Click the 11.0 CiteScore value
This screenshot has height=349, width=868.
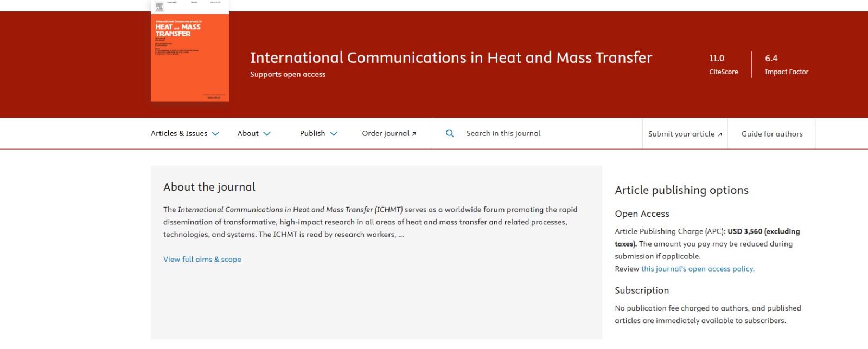point(717,58)
